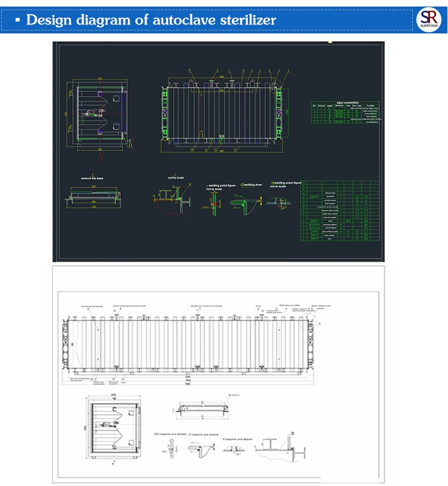The image size is (448, 486).
Task: Open the dark CAD drawing image
Action: (x=219, y=152)
